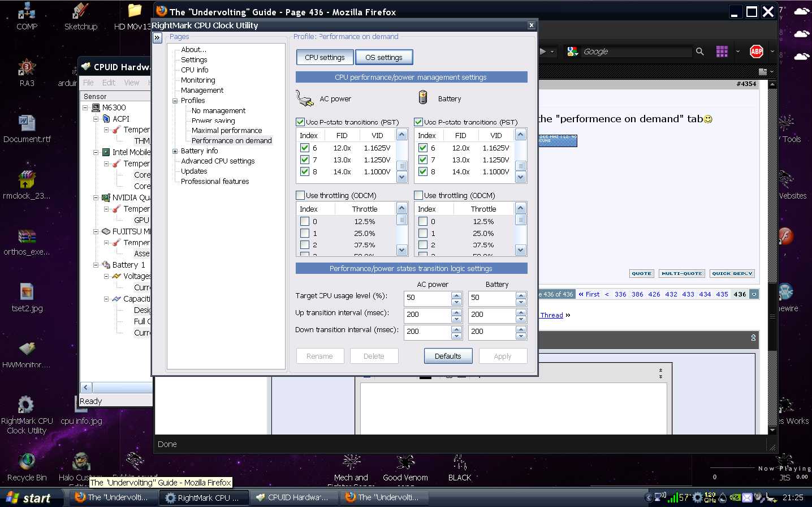Open the Recycle Bin desktop icon
The image size is (812, 507).
[27, 462]
